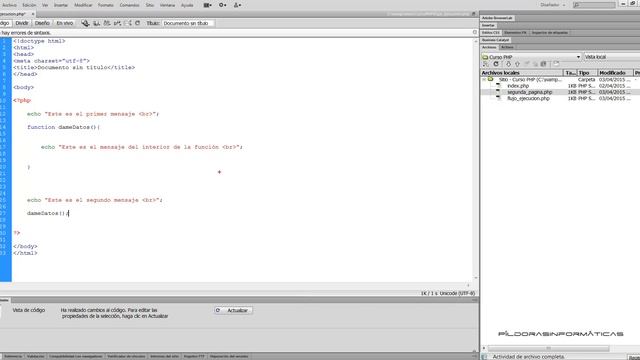This screenshot has width=640, height=360.
Task: Switch to Diseño design view
Action: [42, 23]
